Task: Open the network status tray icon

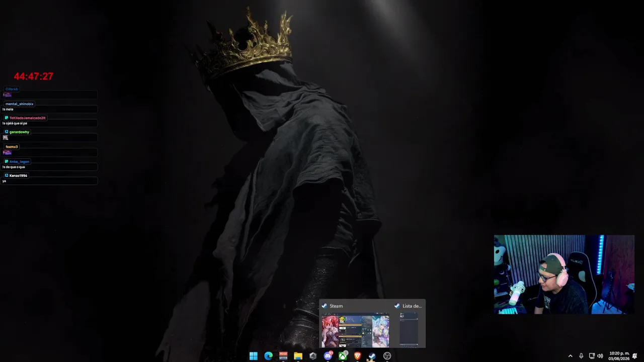Action: pos(592,356)
